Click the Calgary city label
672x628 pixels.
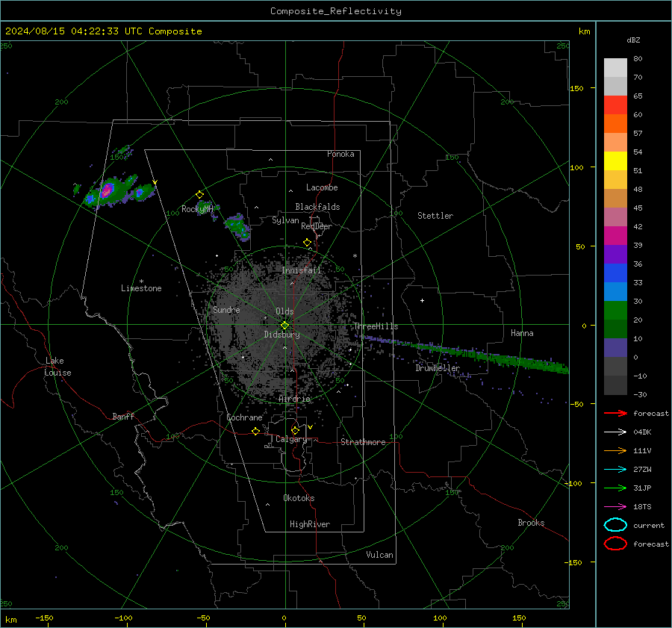coord(291,439)
